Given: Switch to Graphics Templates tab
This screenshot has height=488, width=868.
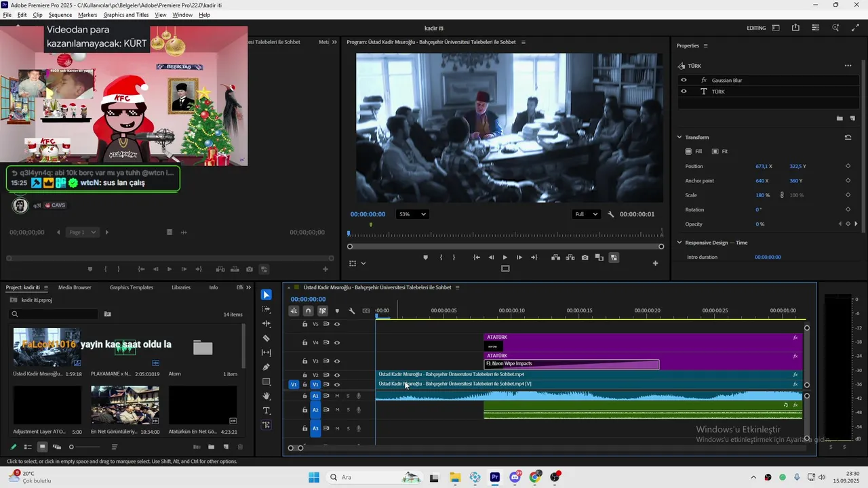Looking at the screenshot, I should (x=132, y=287).
